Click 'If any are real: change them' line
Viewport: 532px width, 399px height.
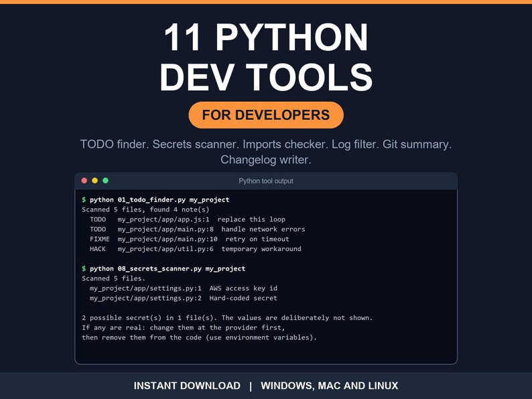pos(184,327)
